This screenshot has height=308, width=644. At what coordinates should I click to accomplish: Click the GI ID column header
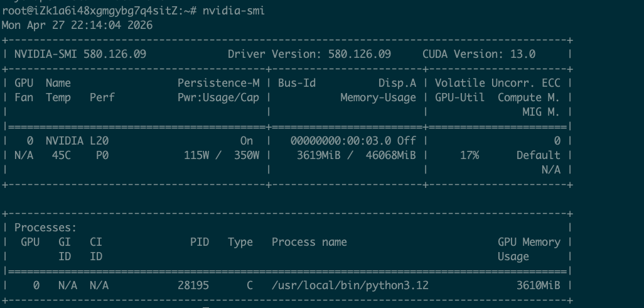[65, 249]
